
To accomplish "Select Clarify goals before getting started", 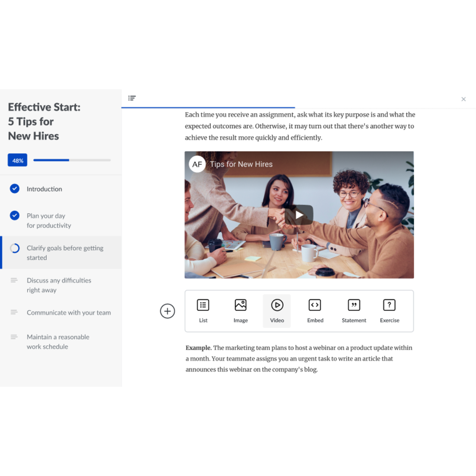I will click(x=65, y=253).
